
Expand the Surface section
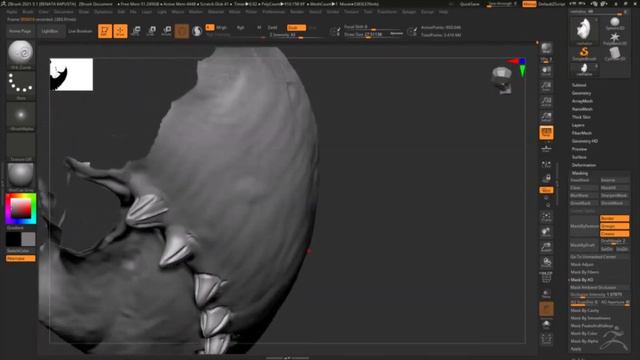click(579, 157)
